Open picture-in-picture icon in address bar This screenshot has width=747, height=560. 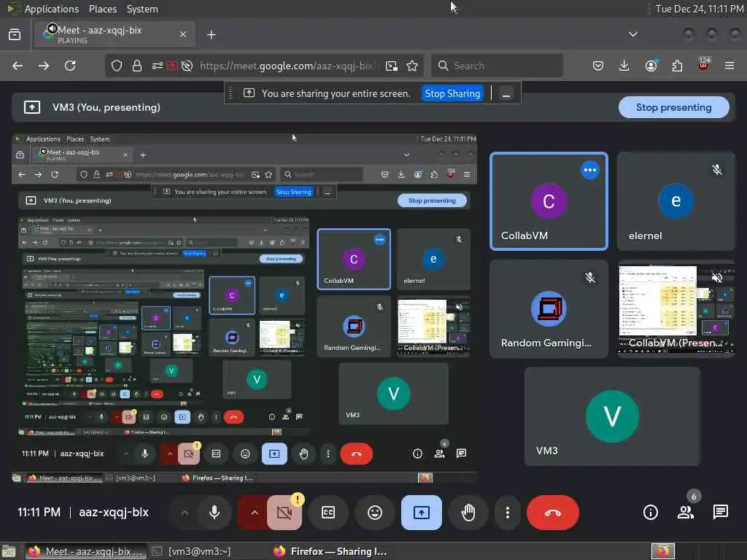click(392, 66)
